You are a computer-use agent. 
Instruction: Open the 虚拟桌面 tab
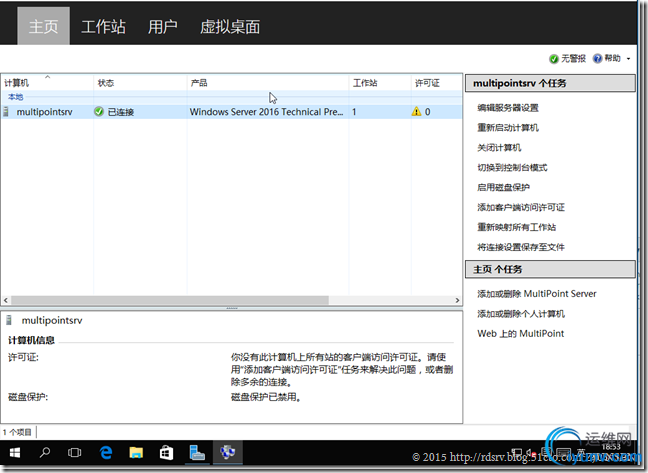[230, 26]
